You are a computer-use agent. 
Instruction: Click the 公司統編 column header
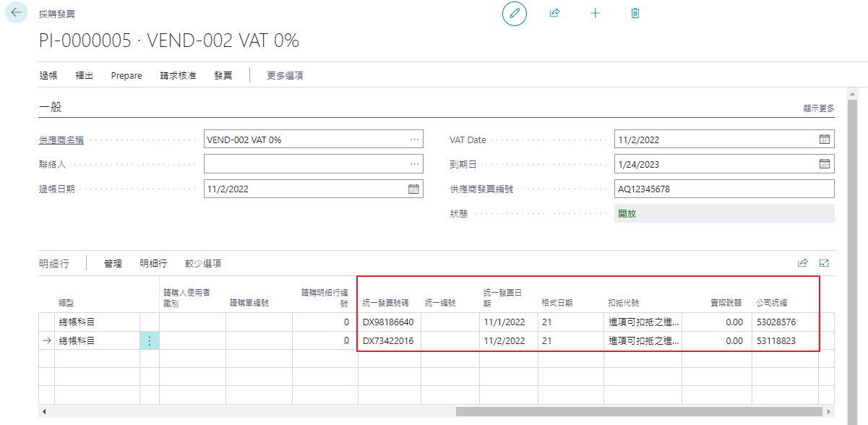[x=772, y=303]
